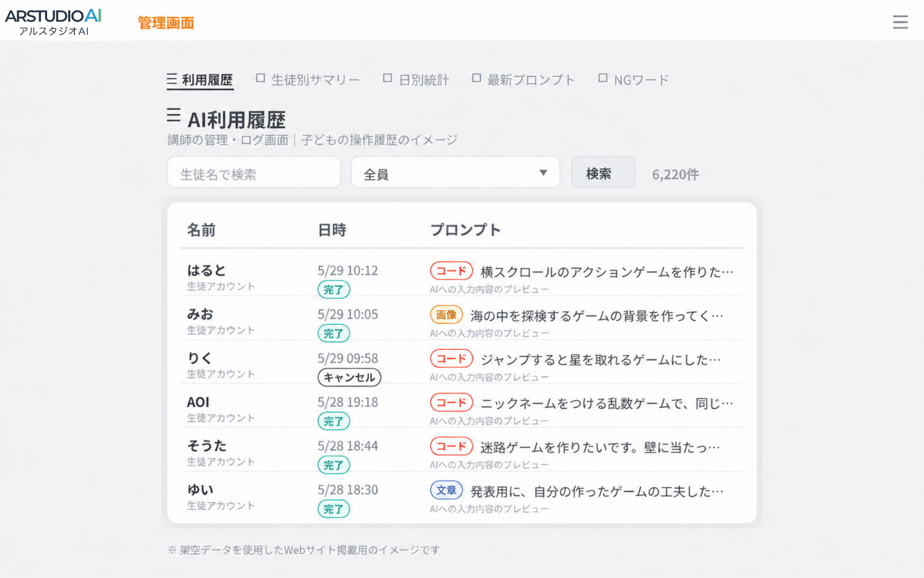Select student name そうた

coord(207,446)
